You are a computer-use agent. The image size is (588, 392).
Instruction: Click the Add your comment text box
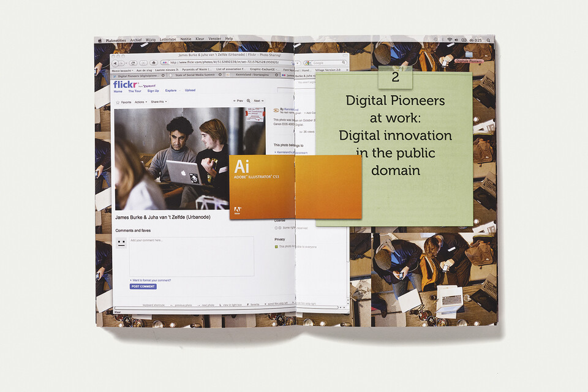[x=191, y=256]
